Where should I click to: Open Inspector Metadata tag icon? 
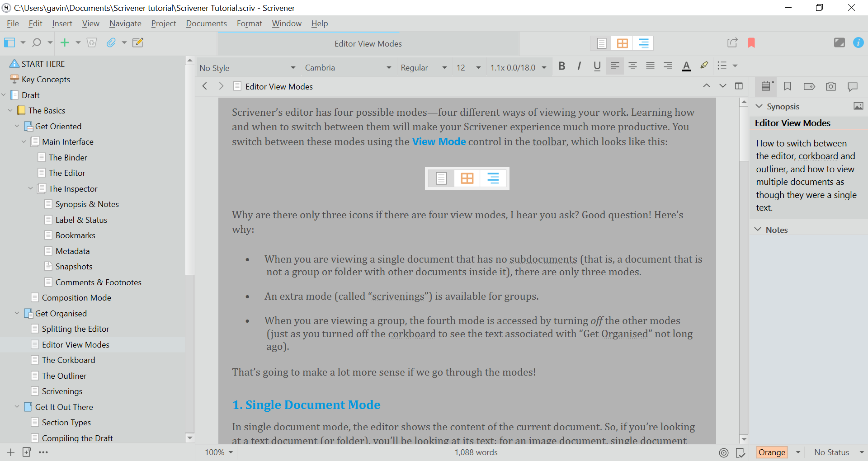[x=809, y=86]
